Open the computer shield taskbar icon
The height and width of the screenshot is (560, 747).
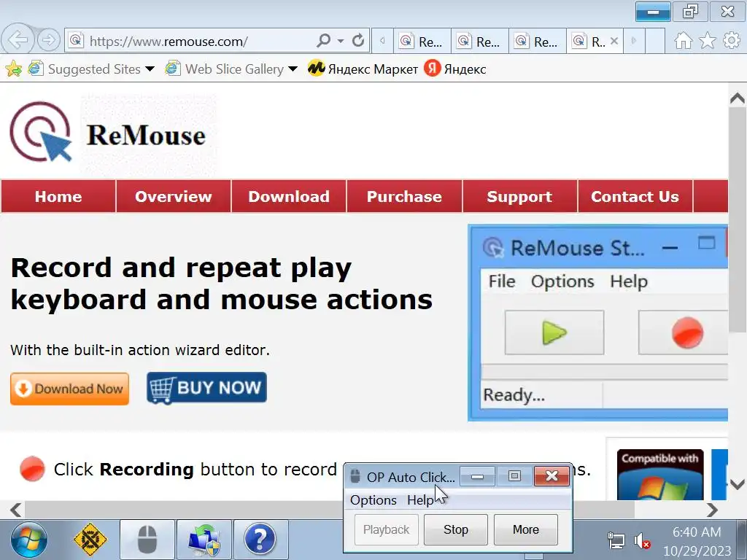[x=204, y=540]
